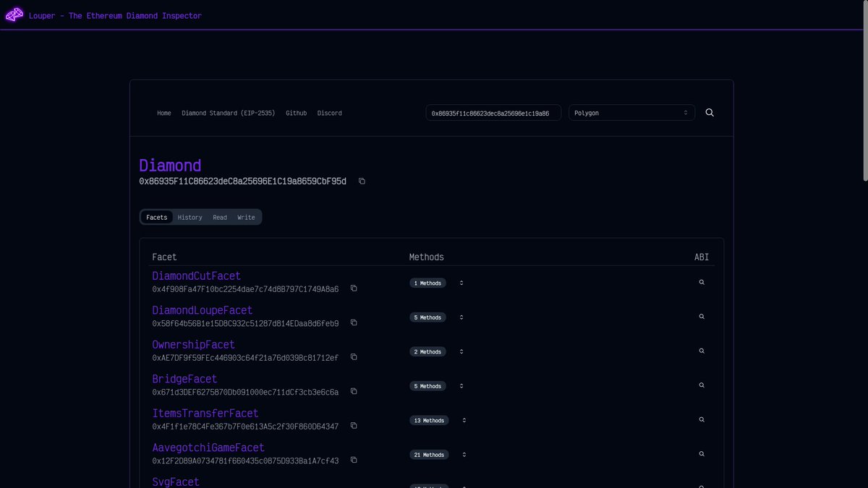
Task: View ABI of AavegotchiGameFacet
Action: pos(702,454)
